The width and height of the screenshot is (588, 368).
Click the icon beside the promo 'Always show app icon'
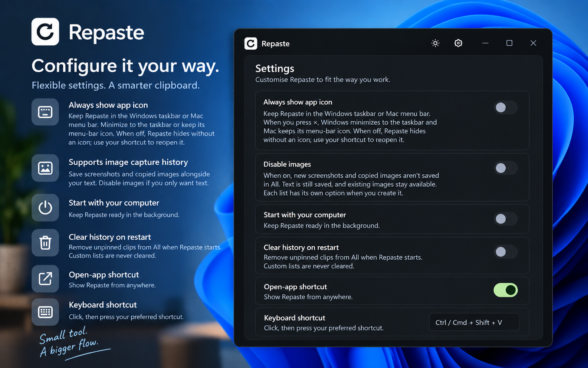45,112
